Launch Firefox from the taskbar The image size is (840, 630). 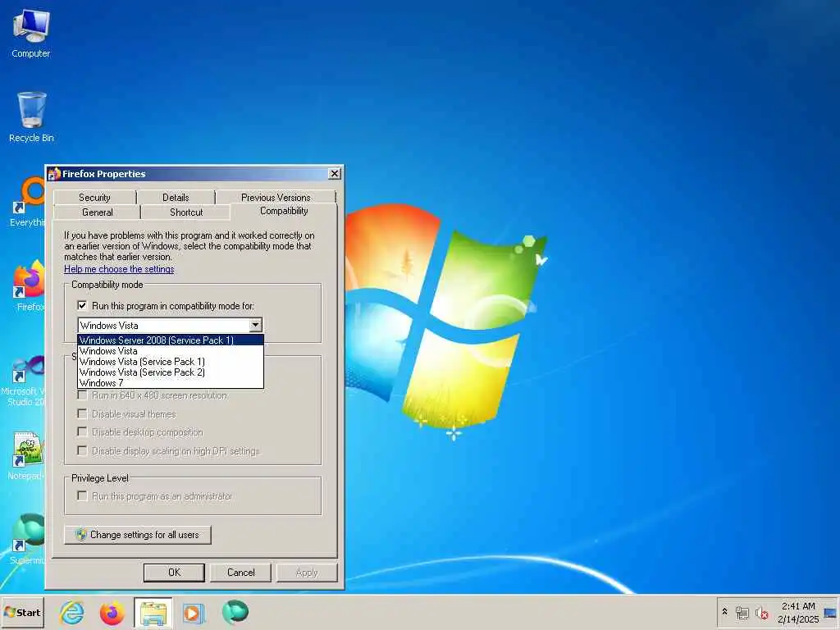pos(112,612)
